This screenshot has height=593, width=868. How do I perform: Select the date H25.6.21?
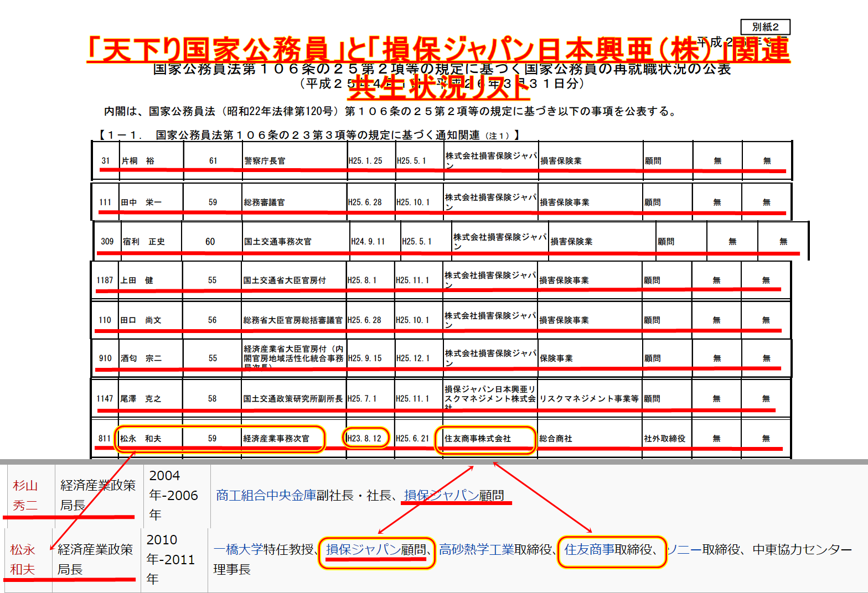412,439
